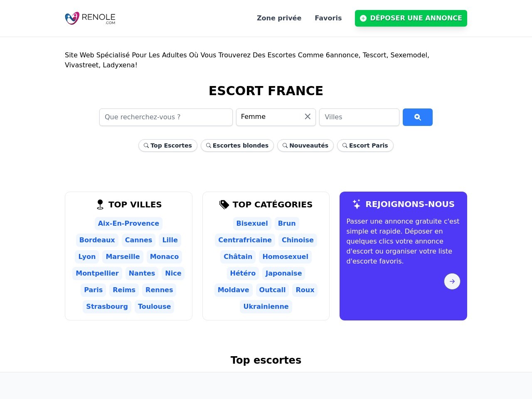Click the arrow circle in Rejoignons-nous card
Screen dimensions: 532x399
[x=452, y=281]
